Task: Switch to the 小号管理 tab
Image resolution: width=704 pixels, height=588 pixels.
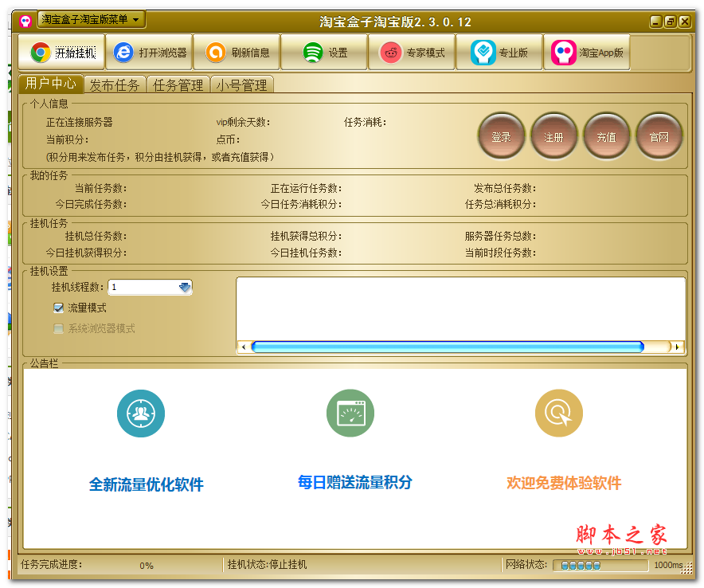Action: pos(241,85)
